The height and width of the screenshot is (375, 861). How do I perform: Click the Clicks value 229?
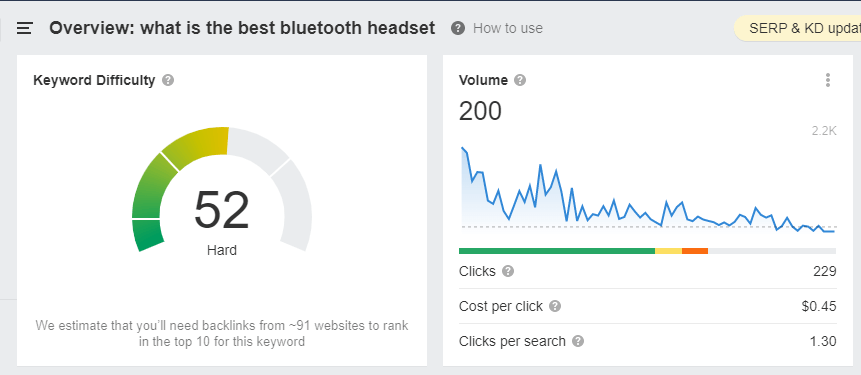(x=825, y=271)
